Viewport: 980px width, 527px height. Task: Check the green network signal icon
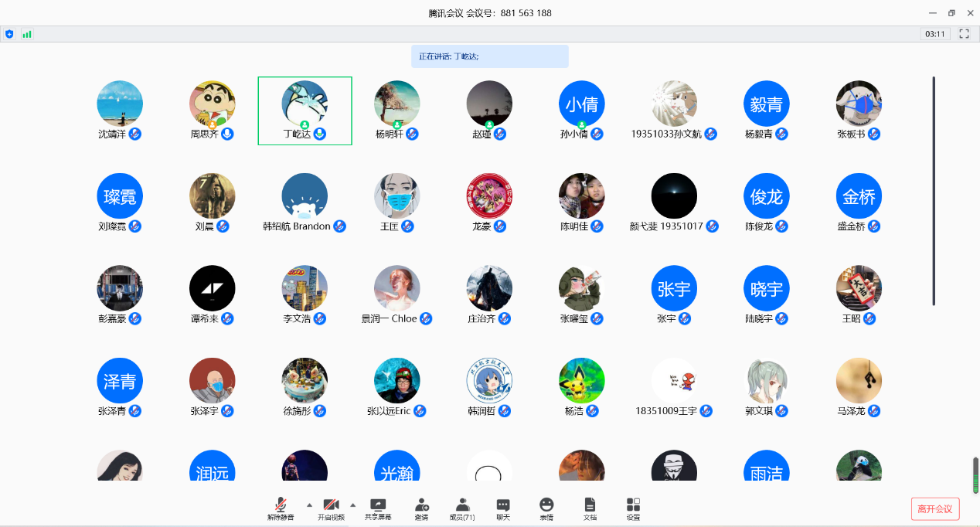(x=27, y=34)
